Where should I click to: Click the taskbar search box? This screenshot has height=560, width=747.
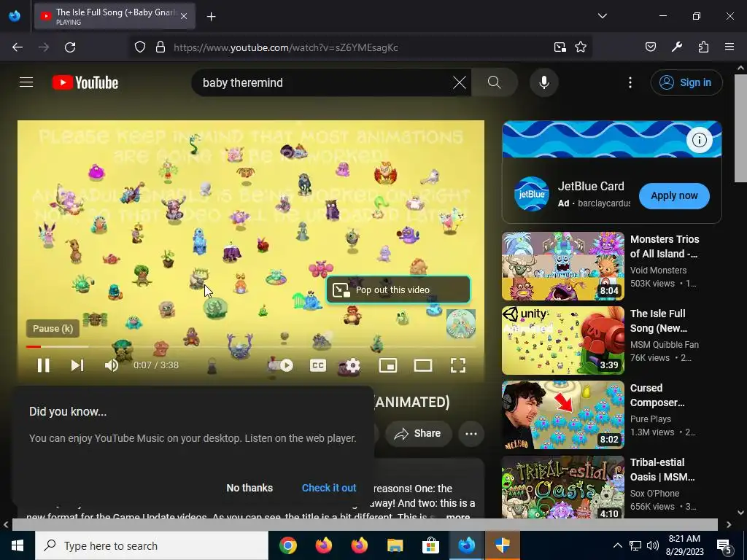click(152, 545)
